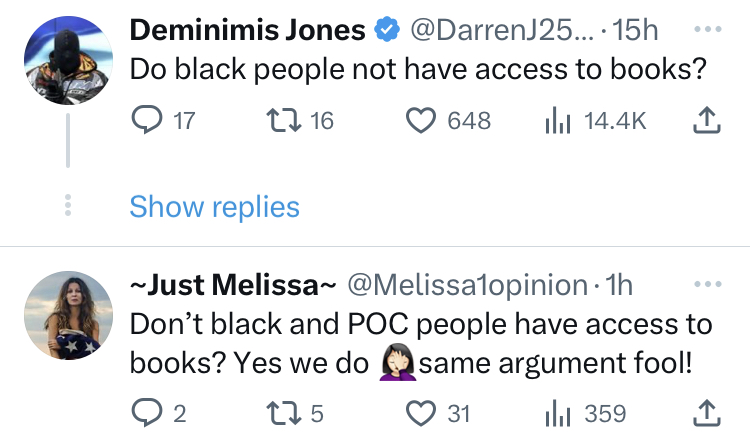The width and height of the screenshot is (750, 447).
Task: Reply to Just Melissa's tweet
Action: pyautogui.click(x=146, y=412)
